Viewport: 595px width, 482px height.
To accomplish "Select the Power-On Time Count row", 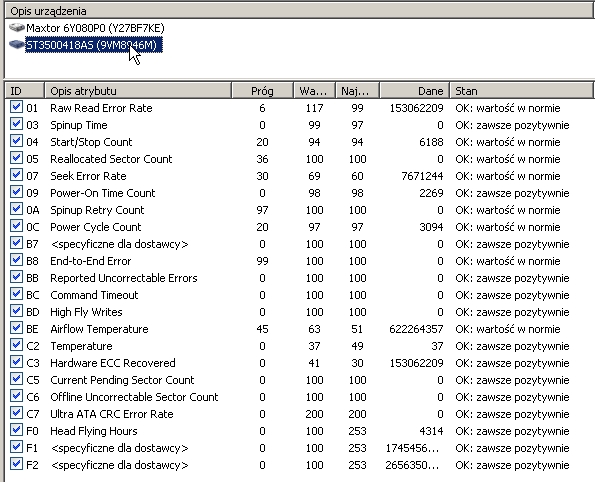I will [300, 193].
